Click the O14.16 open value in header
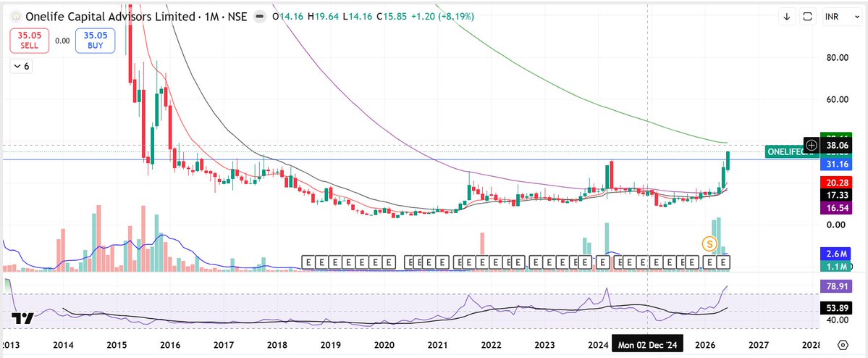Viewport: 868px width, 358px height. point(287,17)
